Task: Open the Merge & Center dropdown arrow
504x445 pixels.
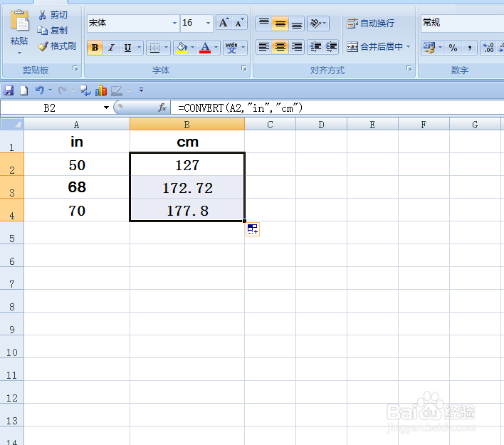Action: click(408, 47)
